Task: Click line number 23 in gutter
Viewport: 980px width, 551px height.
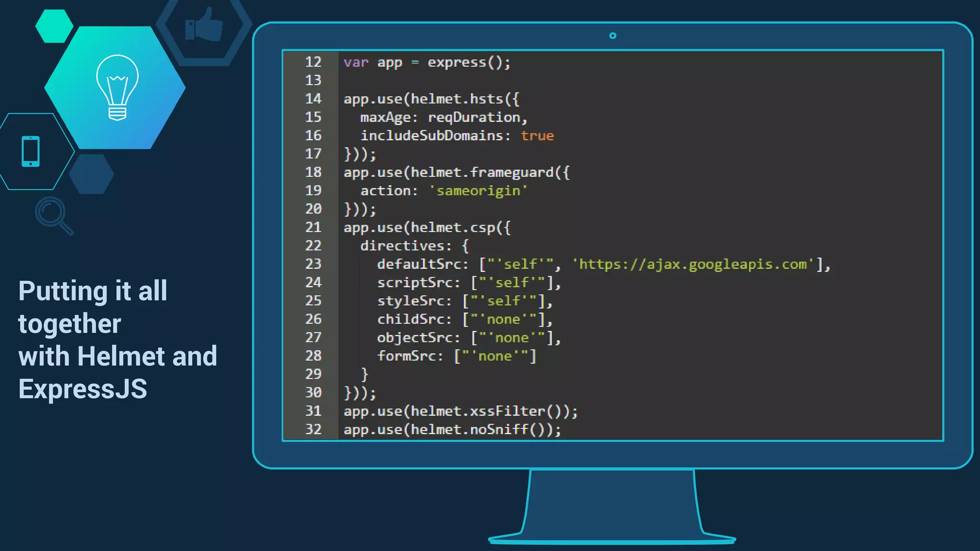Action: point(313,264)
